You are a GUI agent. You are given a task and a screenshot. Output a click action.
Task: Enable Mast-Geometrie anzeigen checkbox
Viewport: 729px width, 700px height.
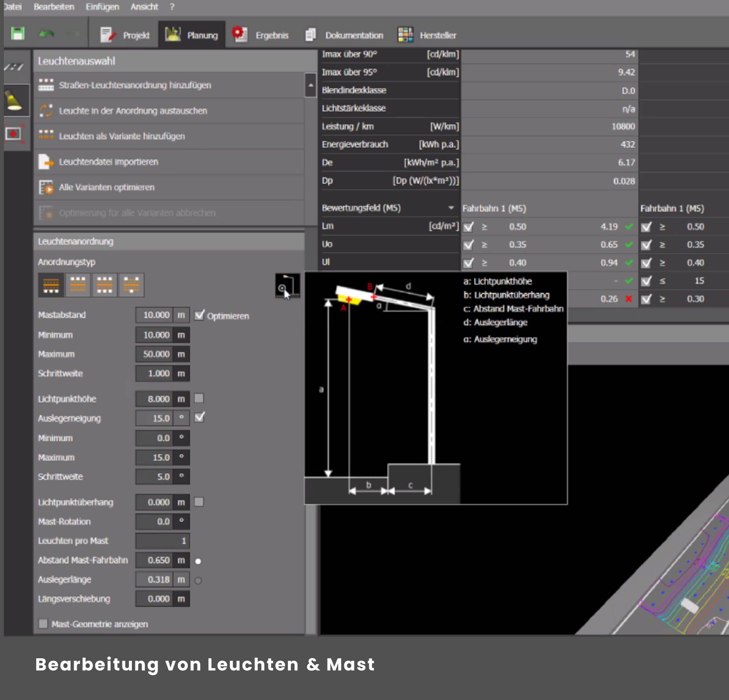click(x=43, y=623)
